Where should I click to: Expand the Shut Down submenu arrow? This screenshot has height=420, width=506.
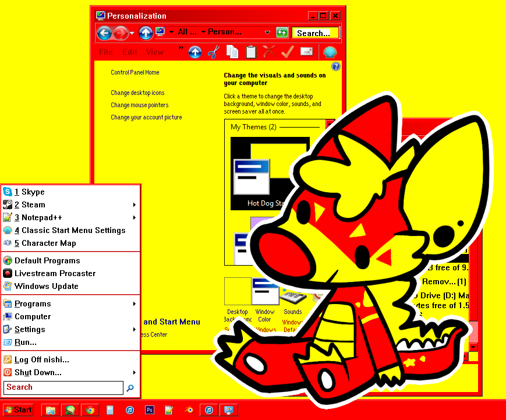135,373
